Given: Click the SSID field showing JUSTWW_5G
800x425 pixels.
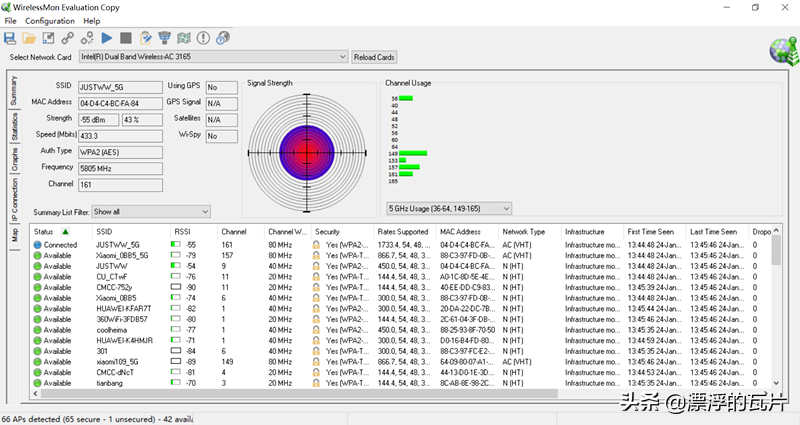Looking at the screenshot, I should 120,87.
